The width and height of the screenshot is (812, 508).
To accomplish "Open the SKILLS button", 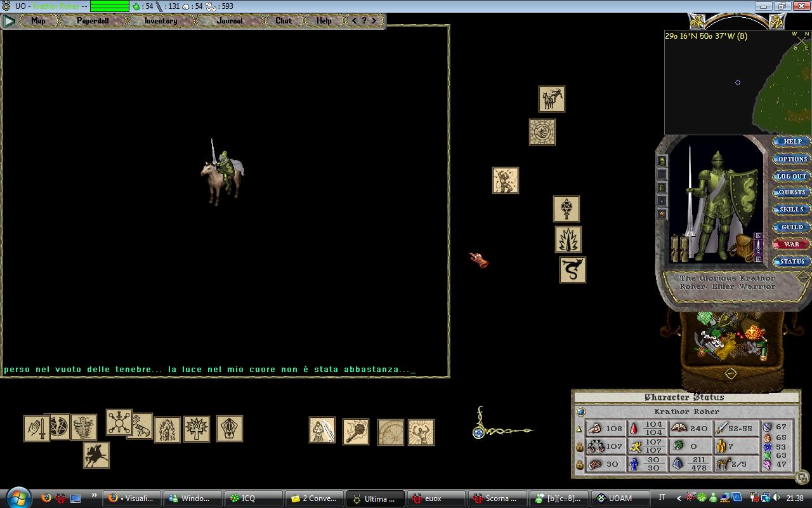I will (792, 210).
